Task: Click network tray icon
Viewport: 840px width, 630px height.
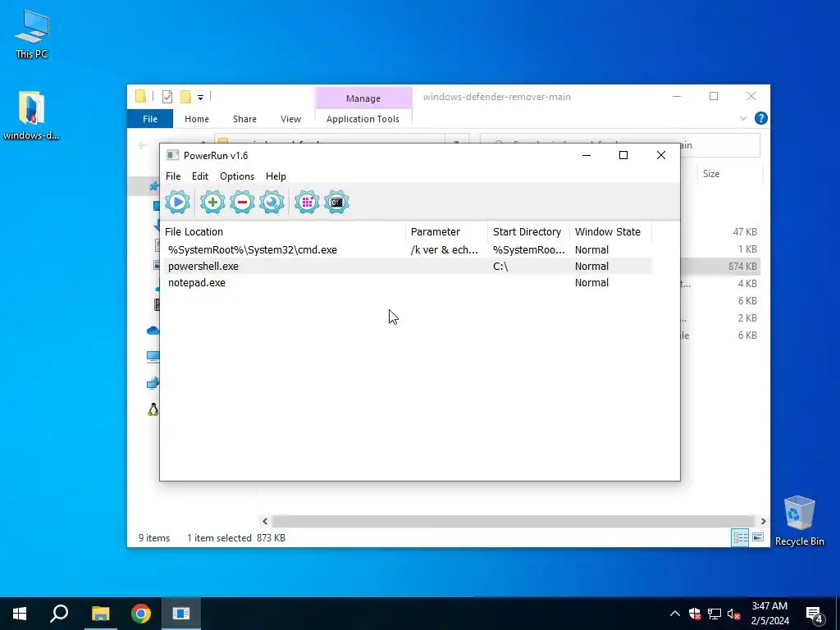Action: (x=714, y=614)
